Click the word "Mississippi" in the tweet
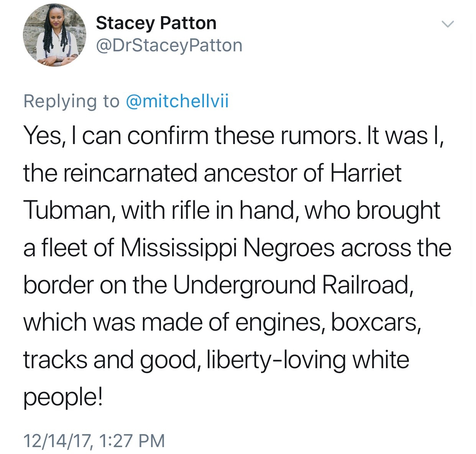The width and height of the screenshot is (476, 454). tap(179, 248)
